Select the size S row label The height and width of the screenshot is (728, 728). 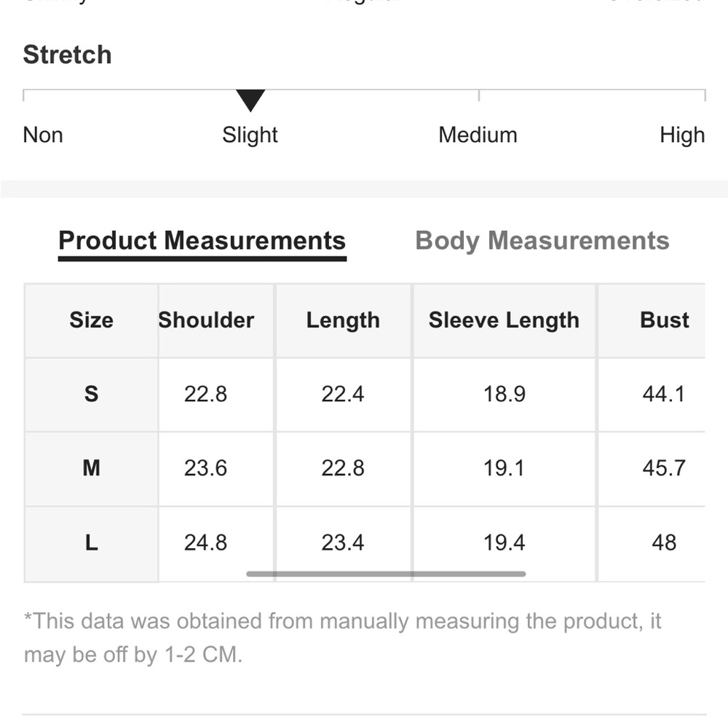pyautogui.click(x=91, y=394)
